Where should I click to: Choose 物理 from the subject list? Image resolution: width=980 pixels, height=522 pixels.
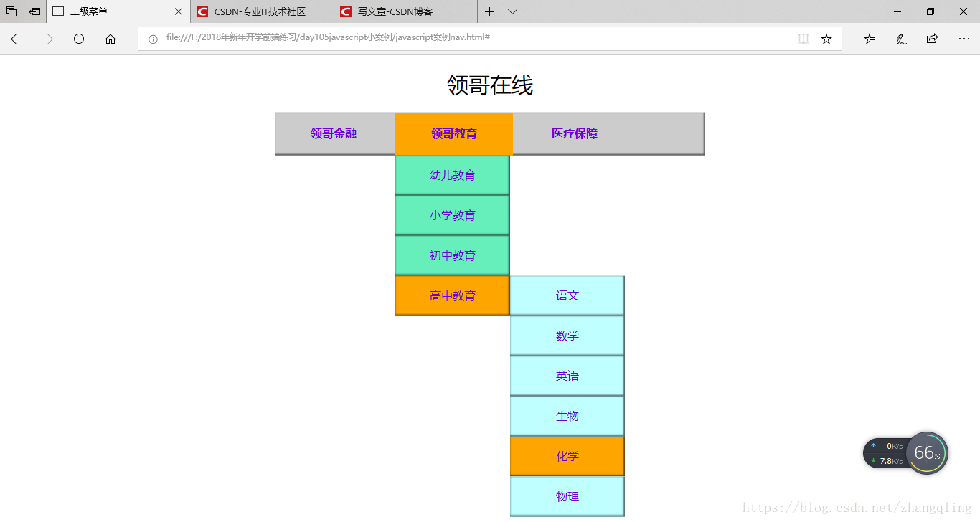tap(567, 496)
